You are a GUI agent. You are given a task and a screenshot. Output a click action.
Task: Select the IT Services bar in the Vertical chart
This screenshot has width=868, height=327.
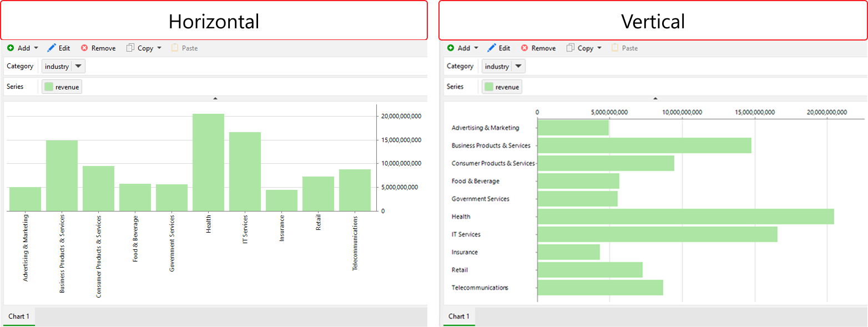click(x=658, y=234)
